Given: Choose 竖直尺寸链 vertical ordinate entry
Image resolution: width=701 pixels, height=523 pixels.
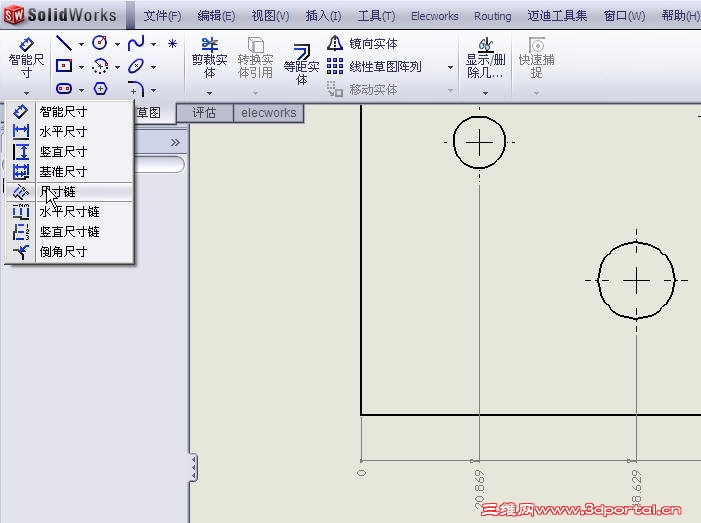Looking at the screenshot, I should [x=69, y=232].
